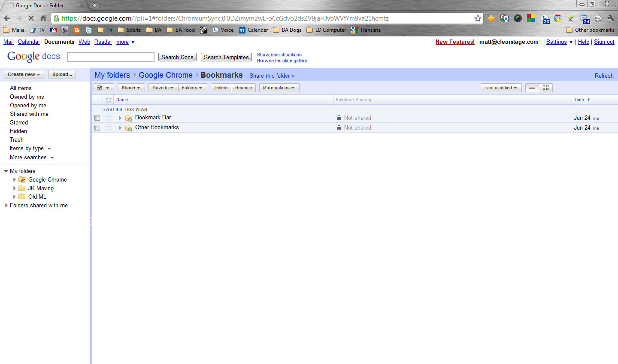The width and height of the screenshot is (618, 364).
Task: Bookmark this page with the address bar star
Action: [478, 18]
